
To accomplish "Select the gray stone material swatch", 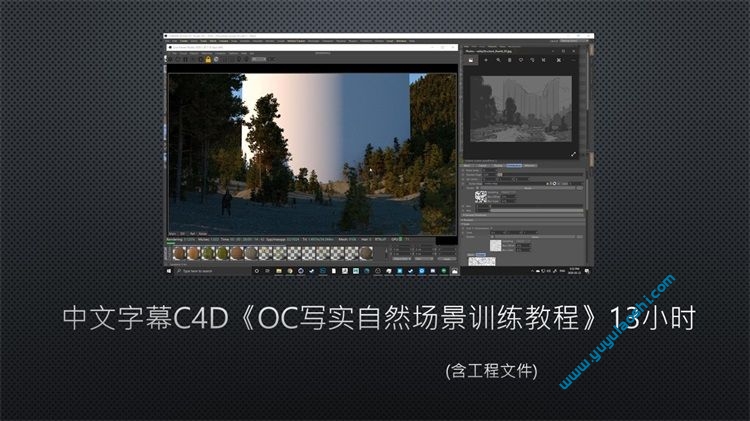I will 251,253.
